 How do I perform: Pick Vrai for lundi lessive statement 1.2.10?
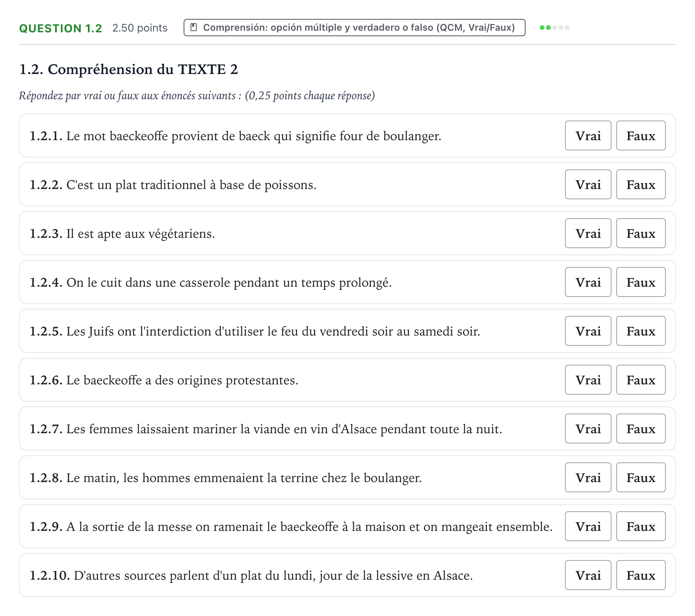pos(588,575)
